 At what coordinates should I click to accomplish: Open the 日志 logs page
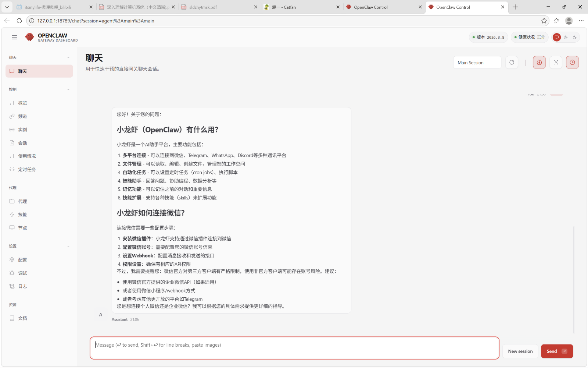coord(39,286)
